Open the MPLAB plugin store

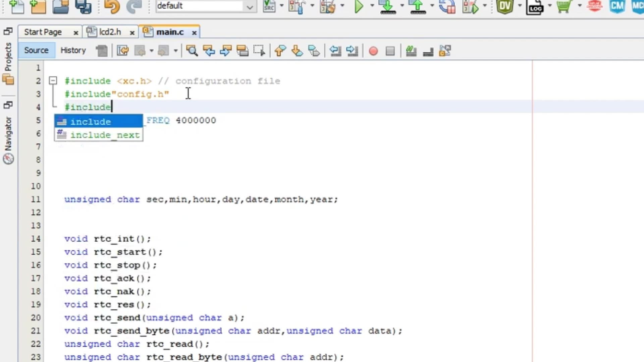[564, 7]
